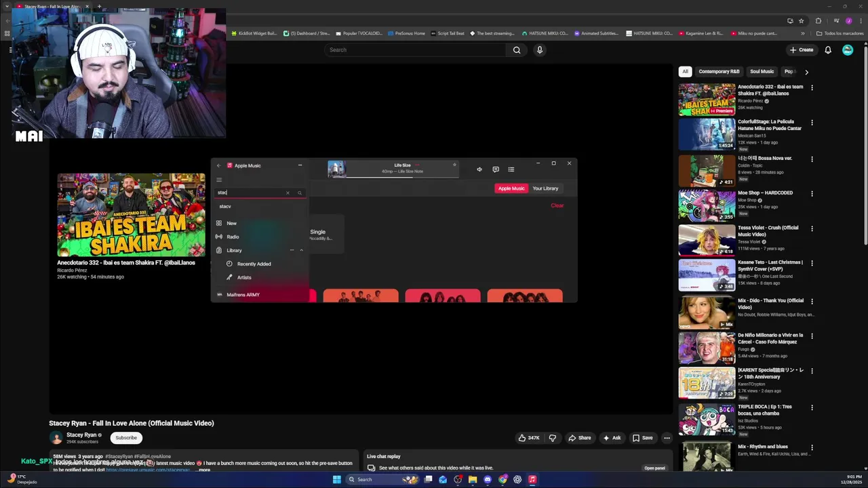
Task: Go back in Apple Music window
Action: [218, 165]
